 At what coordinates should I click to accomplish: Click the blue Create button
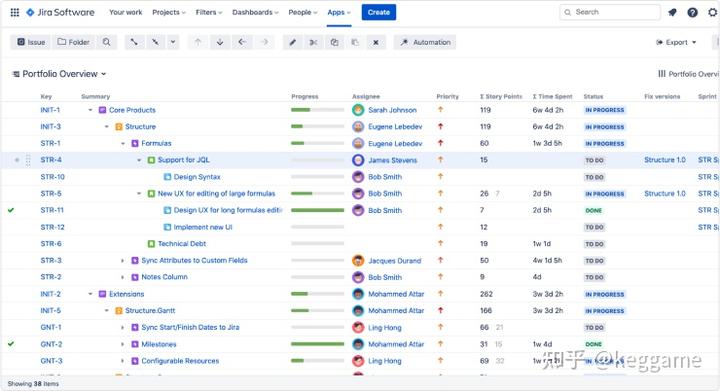(x=379, y=12)
